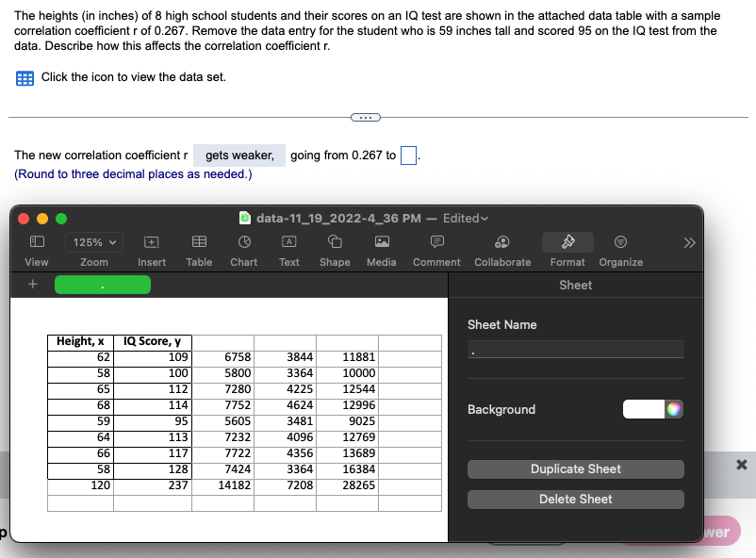The height and width of the screenshot is (558, 756).
Task: Select cell with IQ score 109
Action: (153, 358)
